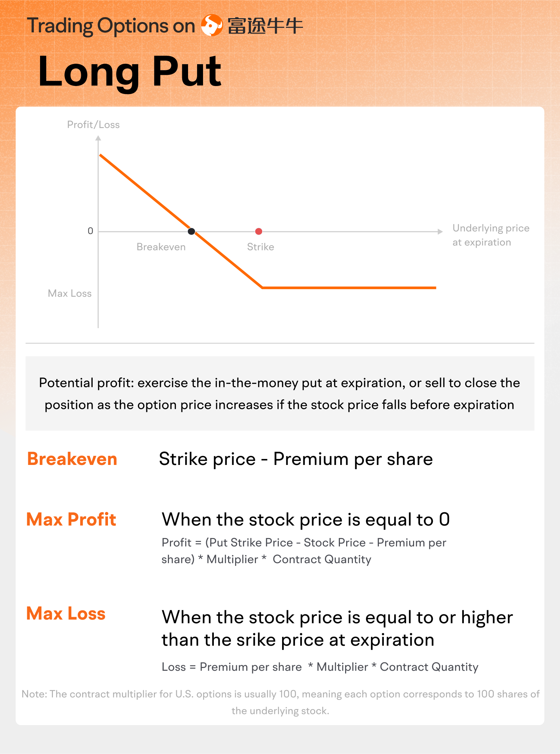Click the gray Potential profit description box
This screenshot has height=754, width=560.
[x=280, y=393]
